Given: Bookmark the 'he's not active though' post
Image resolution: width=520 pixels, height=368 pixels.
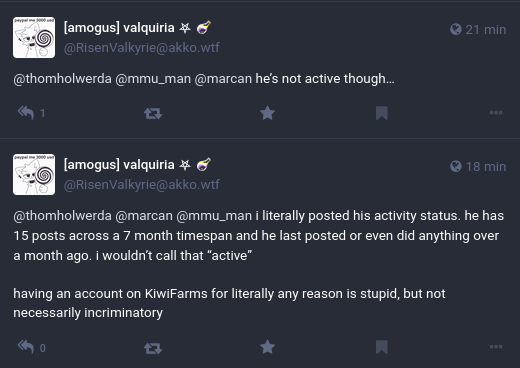Looking at the screenshot, I should click(382, 113).
